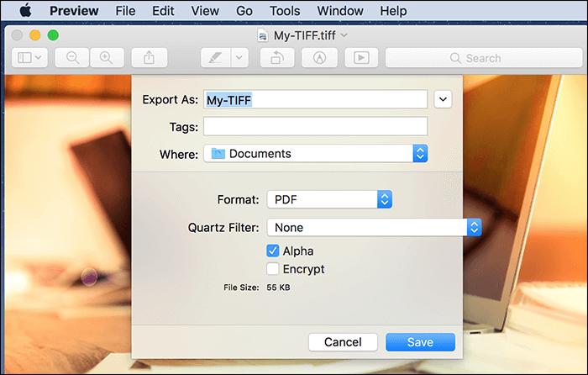Open the Tools menu

click(285, 11)
